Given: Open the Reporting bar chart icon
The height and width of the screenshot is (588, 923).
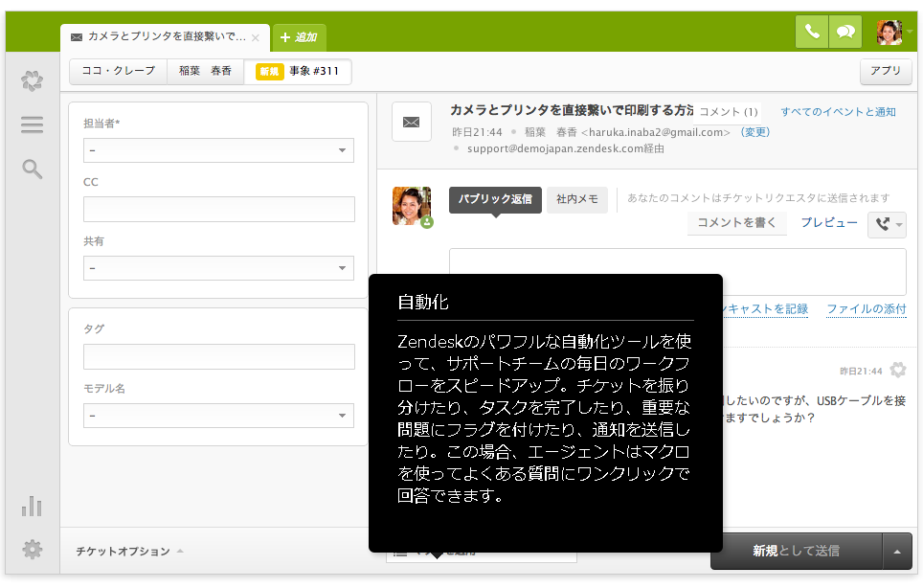Looking at the screenshot, I should click(32, 507).
